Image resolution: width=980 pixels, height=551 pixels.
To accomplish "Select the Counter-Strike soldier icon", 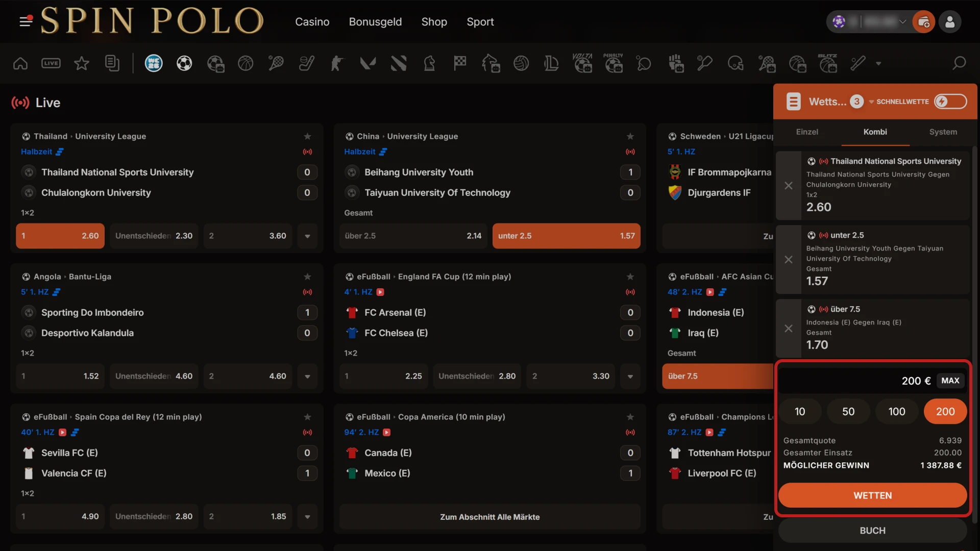I will 337,63.
